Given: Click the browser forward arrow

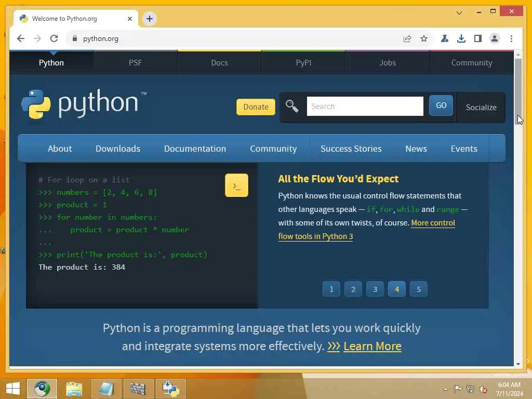Looking at the screenshot, I should (x=37, y=38).
